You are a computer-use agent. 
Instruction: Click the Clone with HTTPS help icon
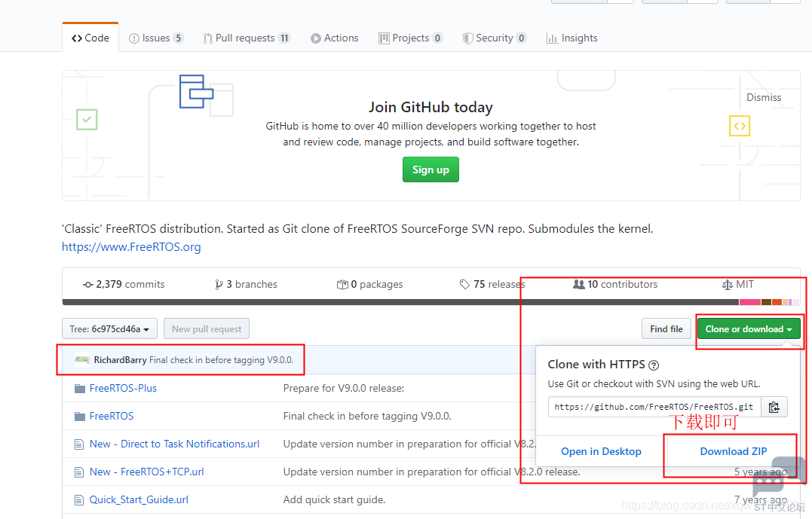point(654,365)
